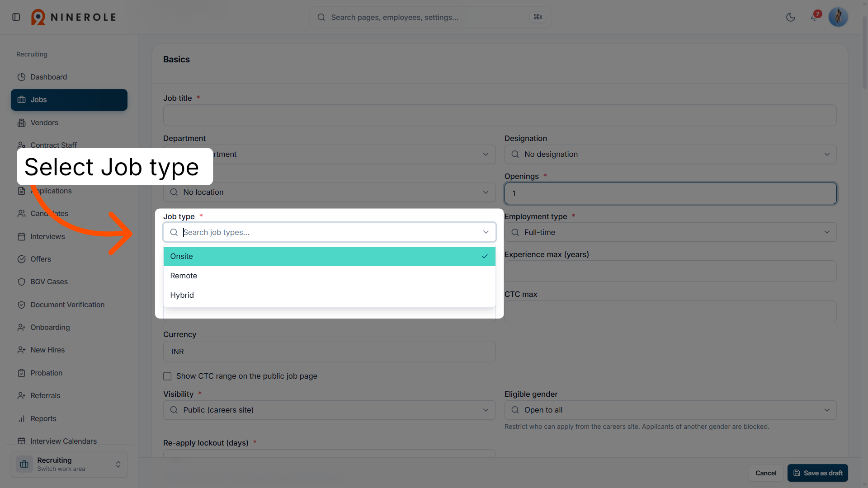Click the CTC max field

(670, 311)
